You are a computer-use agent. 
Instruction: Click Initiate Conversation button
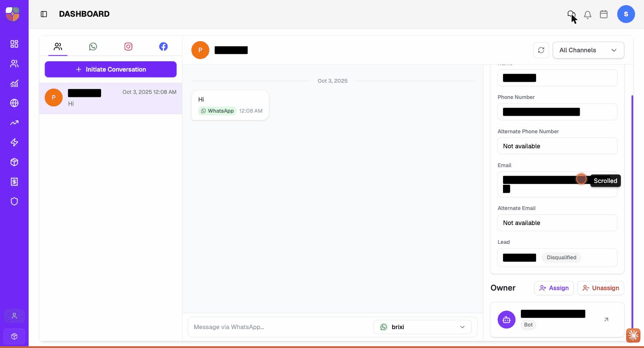tap(111, 69)
